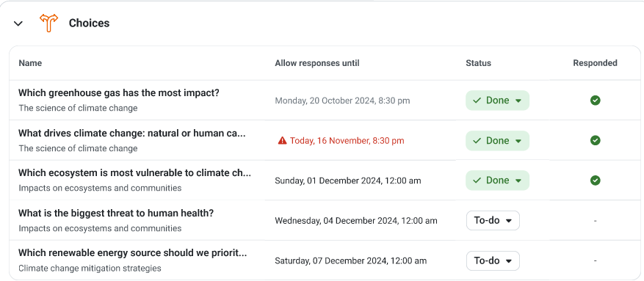
Task: Open 'Which ecosystem is most vulnerable' choice
Action: click(134, 172)
